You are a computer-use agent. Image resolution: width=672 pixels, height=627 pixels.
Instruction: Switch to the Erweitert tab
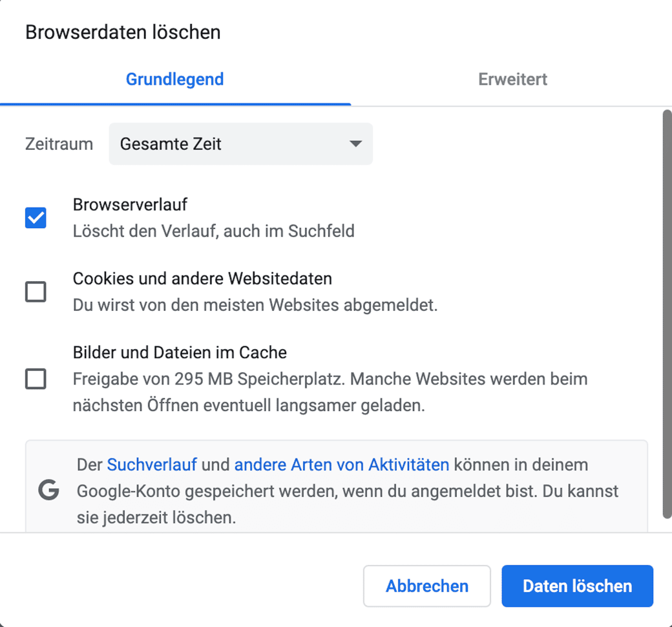point(512,80)
